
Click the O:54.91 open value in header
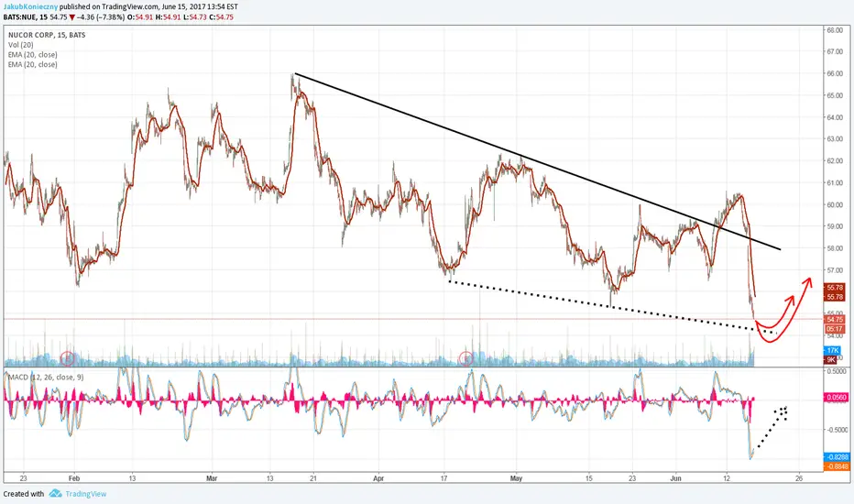140,16
